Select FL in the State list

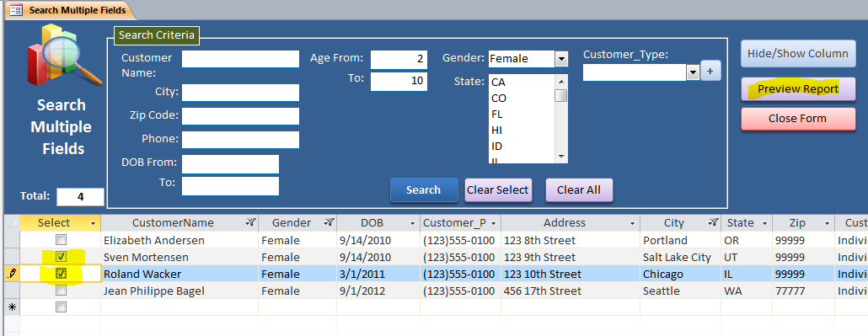522,115
